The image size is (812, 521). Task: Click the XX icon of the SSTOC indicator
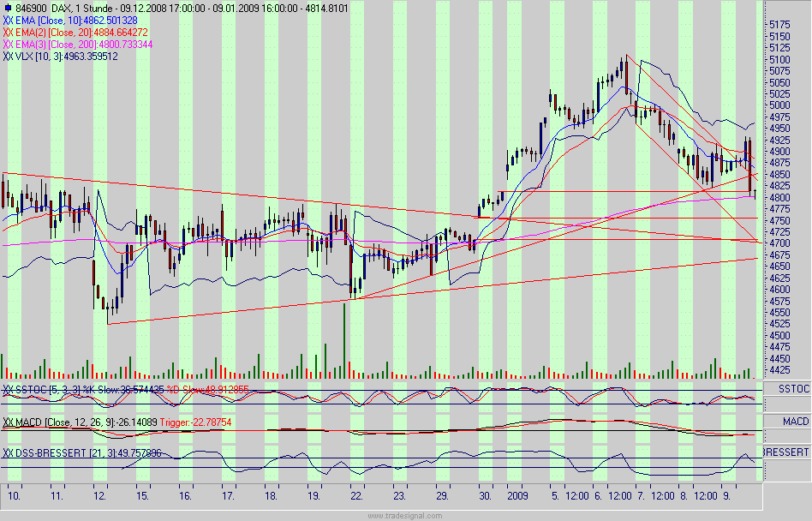click(8, 389)
